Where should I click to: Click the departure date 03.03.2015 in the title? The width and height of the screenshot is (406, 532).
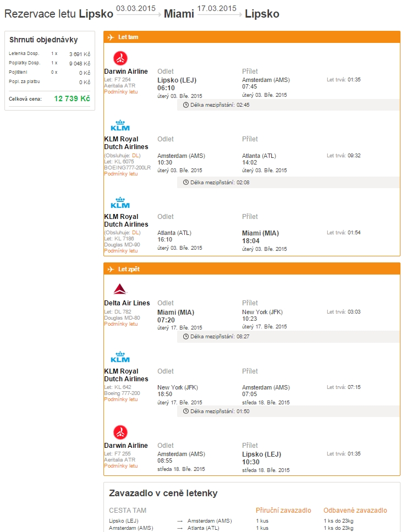click(136, 8)
